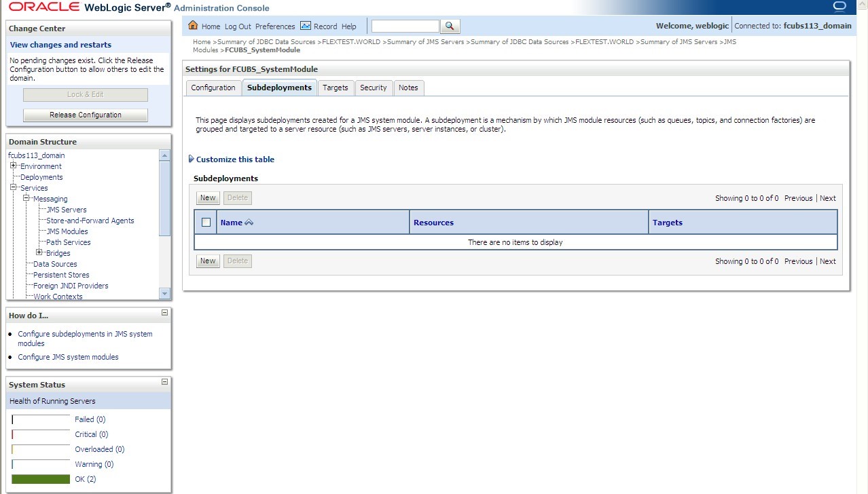Screen dimensions: 868x494
Task: Click the search input field
Action: point(405,26)
